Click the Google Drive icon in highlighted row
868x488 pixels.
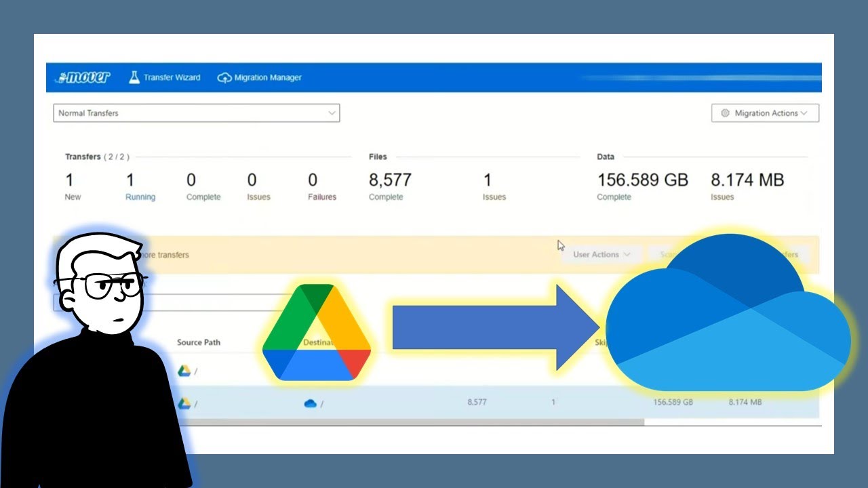(x=184, y=403)
